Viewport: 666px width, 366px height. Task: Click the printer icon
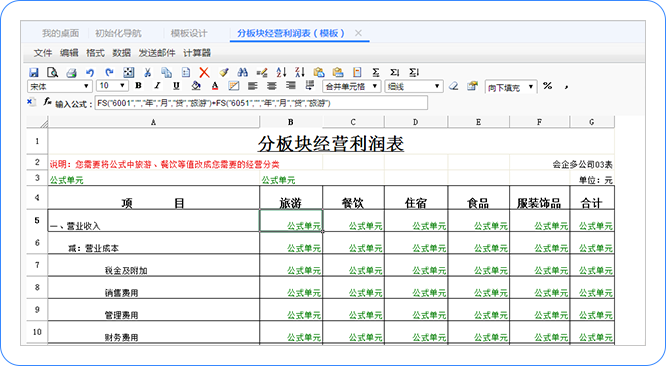(71, 73)
